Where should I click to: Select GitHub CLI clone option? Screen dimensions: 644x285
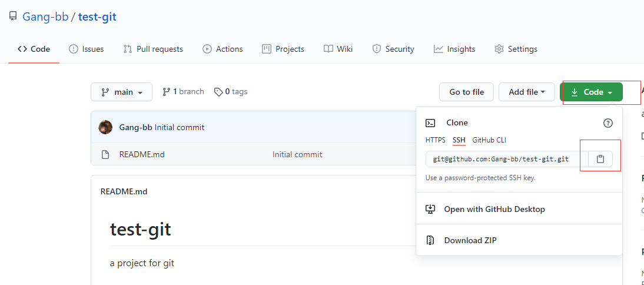489,140
